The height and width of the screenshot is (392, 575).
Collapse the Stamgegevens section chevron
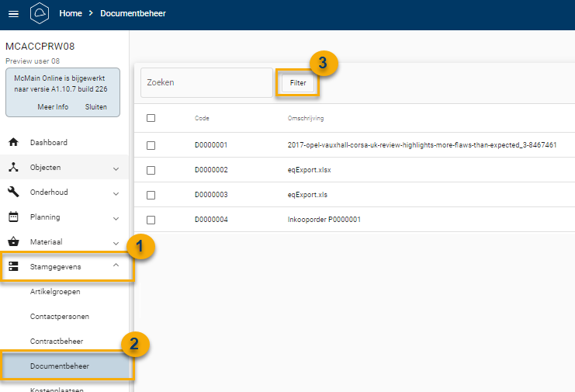(x=116, y=266)
